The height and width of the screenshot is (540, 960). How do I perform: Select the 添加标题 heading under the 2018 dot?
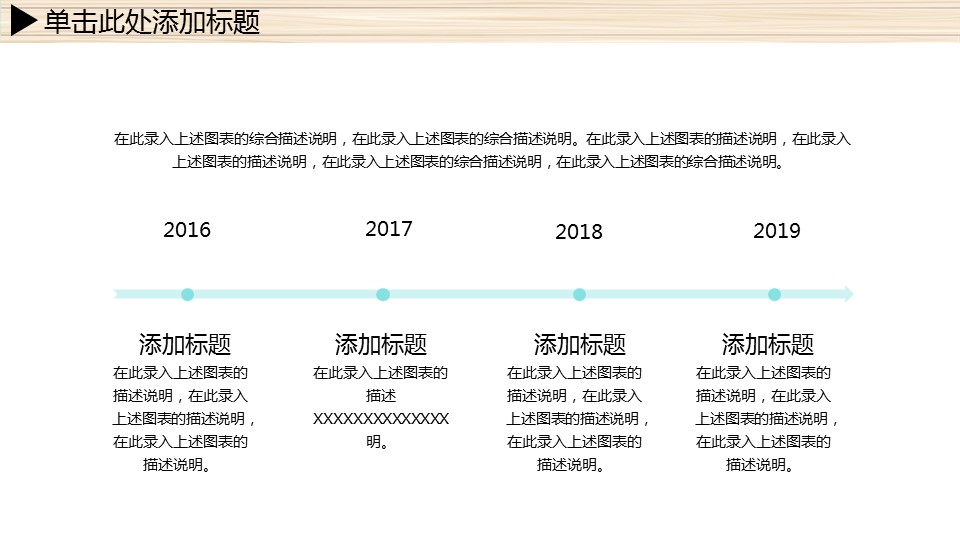click(x=580, y=345)
